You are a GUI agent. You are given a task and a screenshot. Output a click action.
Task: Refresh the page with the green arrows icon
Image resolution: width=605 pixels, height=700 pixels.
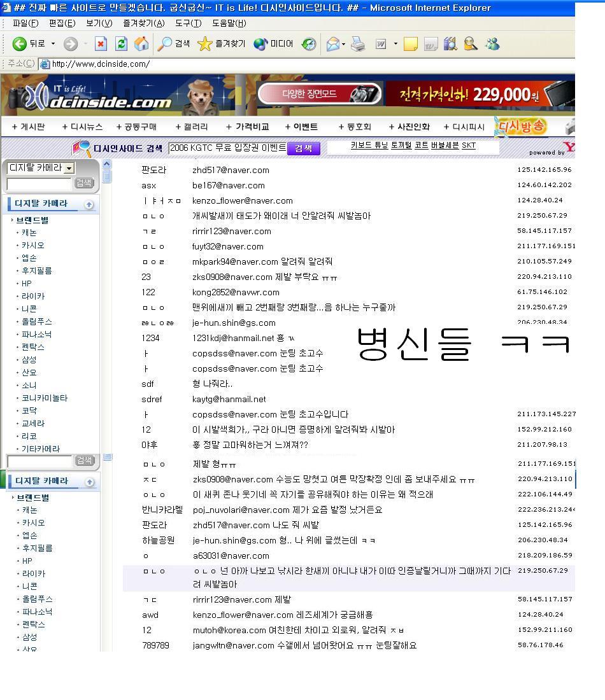pos(121,44)
